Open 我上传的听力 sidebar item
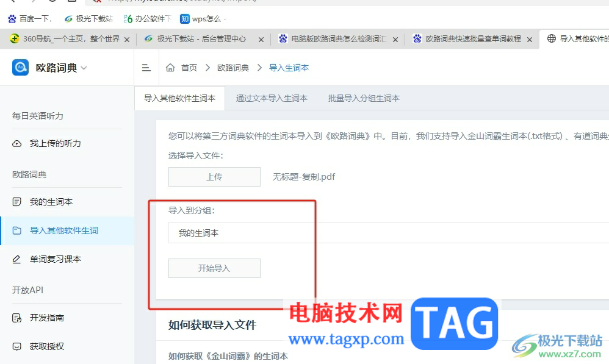 point(55,143)
